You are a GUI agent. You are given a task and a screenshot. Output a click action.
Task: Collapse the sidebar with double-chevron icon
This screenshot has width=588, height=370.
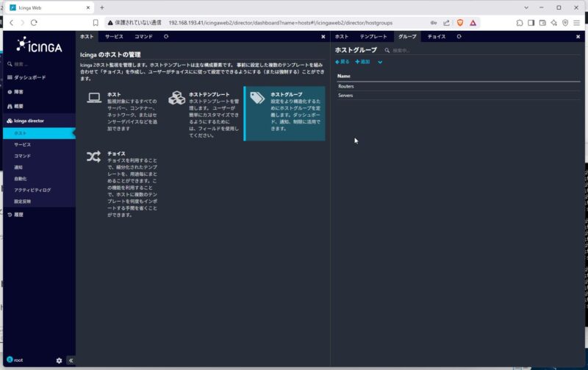(x=71, y=360)
